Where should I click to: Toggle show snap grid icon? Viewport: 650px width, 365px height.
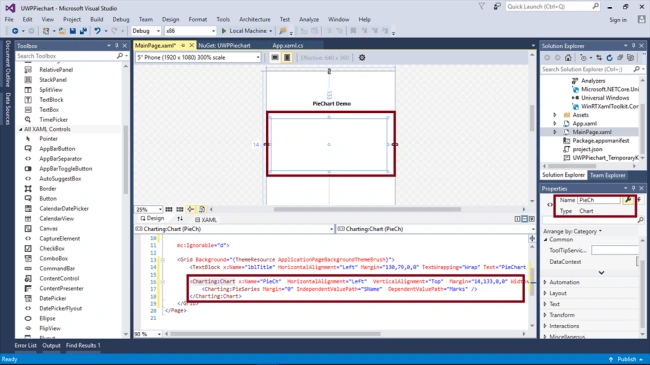pyautogui.click(x=169, y=209)
